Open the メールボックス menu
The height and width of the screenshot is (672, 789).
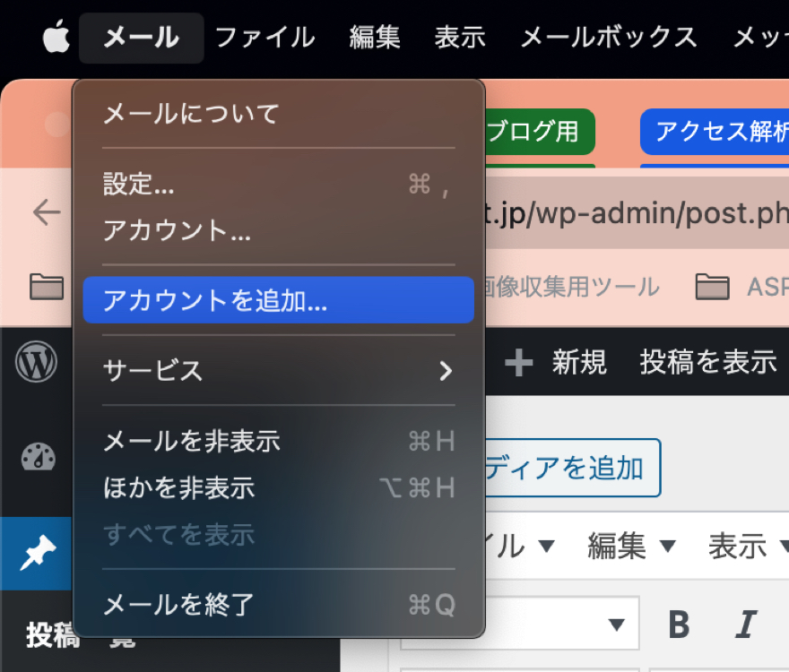(x=609, y=38)
